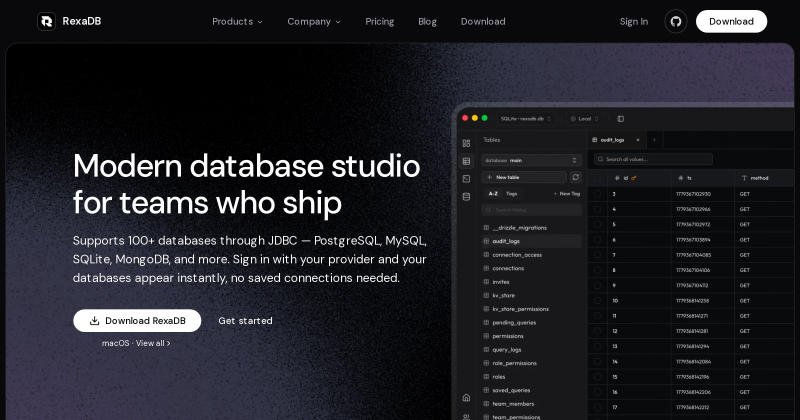This screenshot has width=800, height=420.
Task: Open the SQL console icon in app sidebar
Action: click(466, 179)
